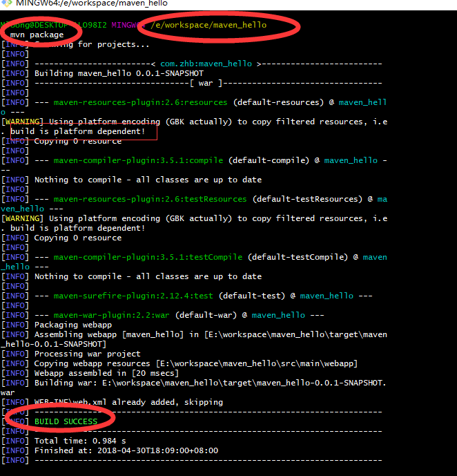Click the maven-resources-plugin:2.6:resources text
This screenshot has height=476, width=457.
140,102
